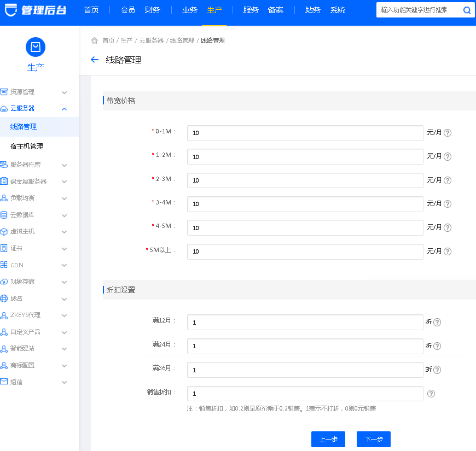Focus the 2-3M price input
The image size is (476, 451).
click(305, 180)
